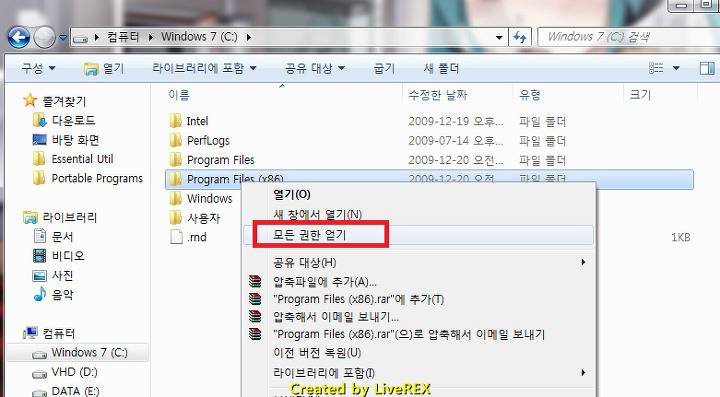Select the Windows folder icon
The image size is (720, 397).
point(175,198)
